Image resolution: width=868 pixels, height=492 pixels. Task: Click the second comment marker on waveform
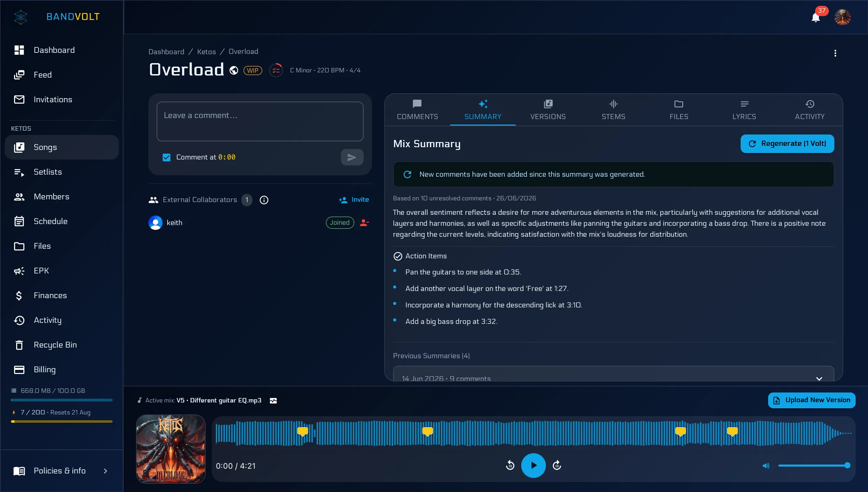[427, 431]
